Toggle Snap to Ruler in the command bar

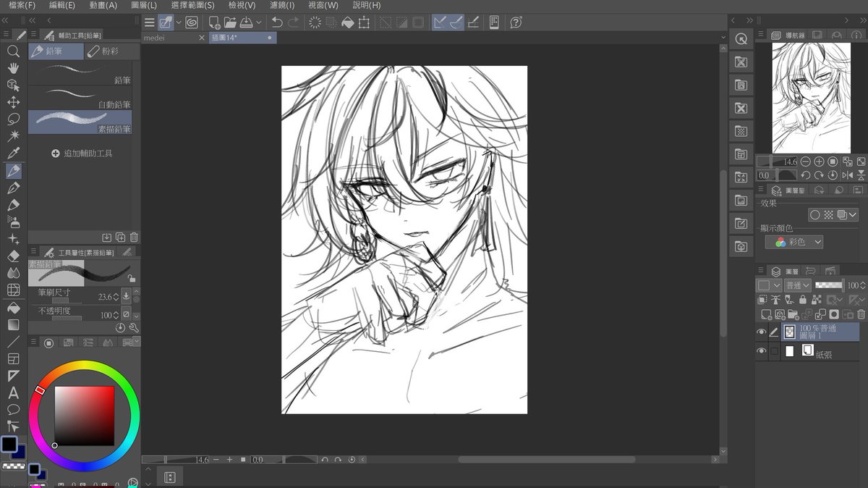[440, 22]
